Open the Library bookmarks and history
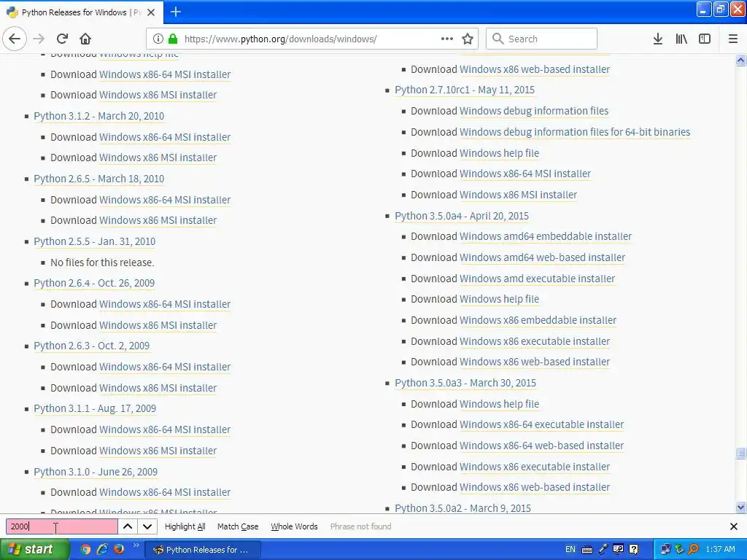The height and width of the screenshot is (560, 747). (681, 39)
